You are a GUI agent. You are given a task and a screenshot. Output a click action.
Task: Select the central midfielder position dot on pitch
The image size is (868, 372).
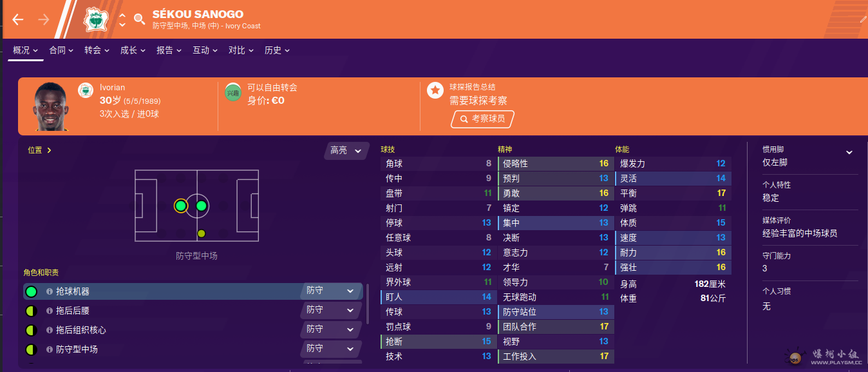201,206
